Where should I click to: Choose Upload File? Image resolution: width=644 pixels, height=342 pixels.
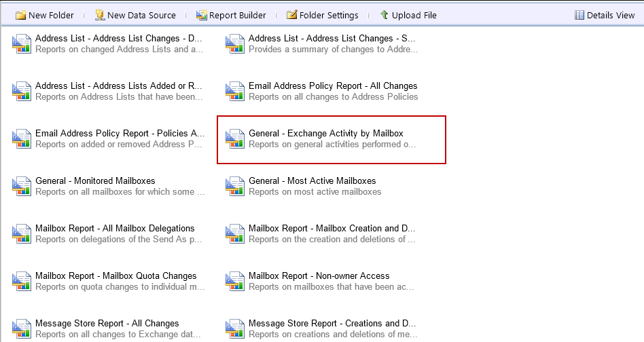pyautogui.click(x=414, y=15)
